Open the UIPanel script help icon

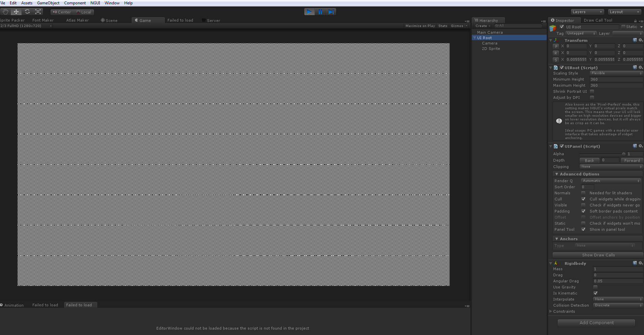pyautogui.click(x=635, y=146)
